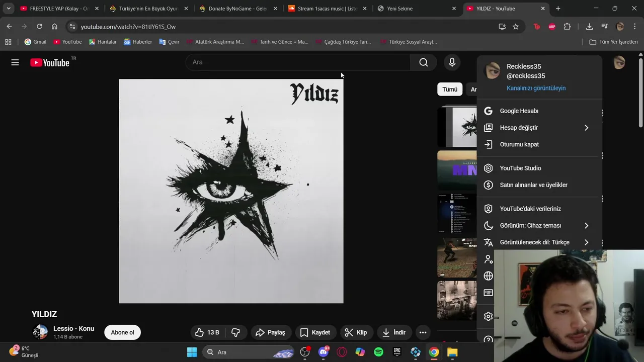Open a new browser tab with the plus button
Viewport: 644px width, 362px height.
coord(558,9)
